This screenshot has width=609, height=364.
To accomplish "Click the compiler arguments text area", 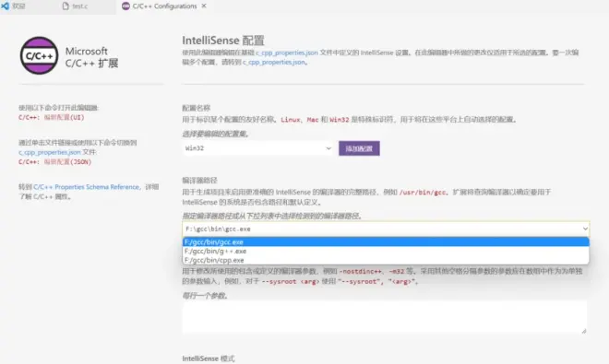I will click(x=385, y=317).
